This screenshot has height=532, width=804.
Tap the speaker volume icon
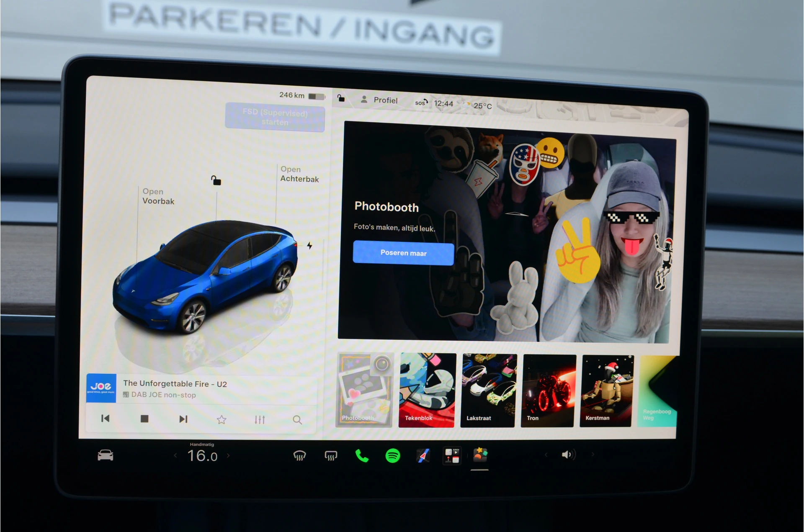(x=568, y=455)
